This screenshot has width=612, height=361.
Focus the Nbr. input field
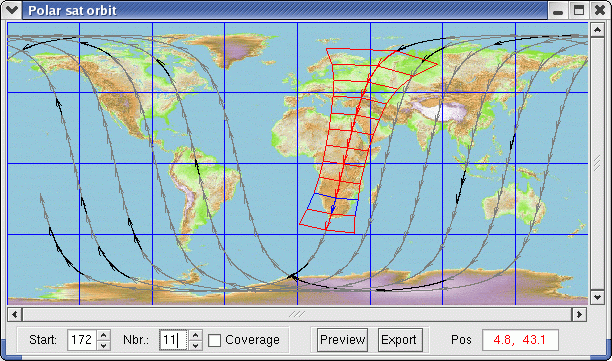click(174, 340)
